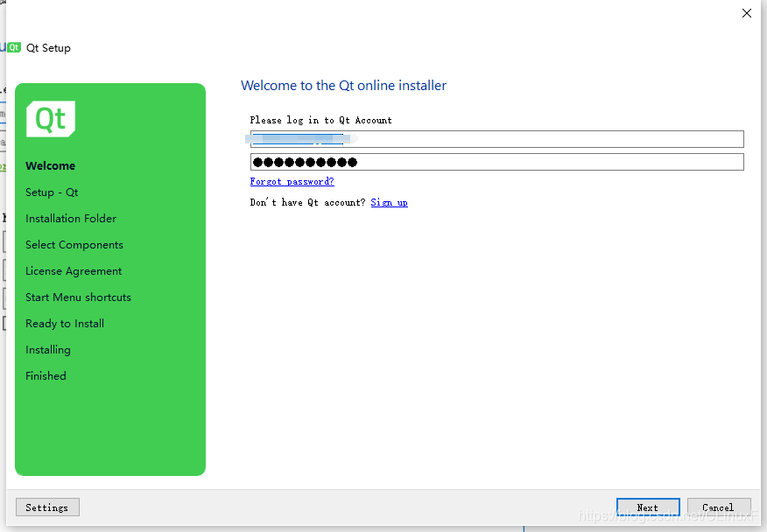Viewport: 767px width, 532px height.
Task: Click the 'Qt Setup' window title
Action: [48, 48]
